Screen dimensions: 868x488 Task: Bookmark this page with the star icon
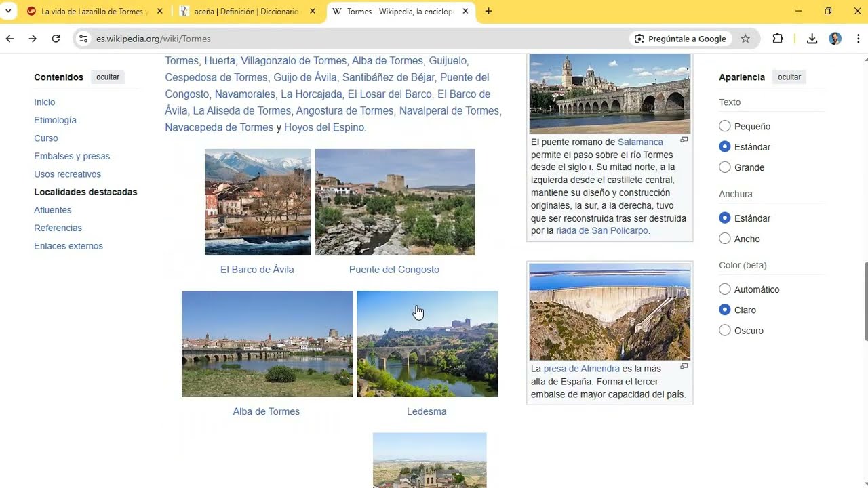[x=745, y=39]
